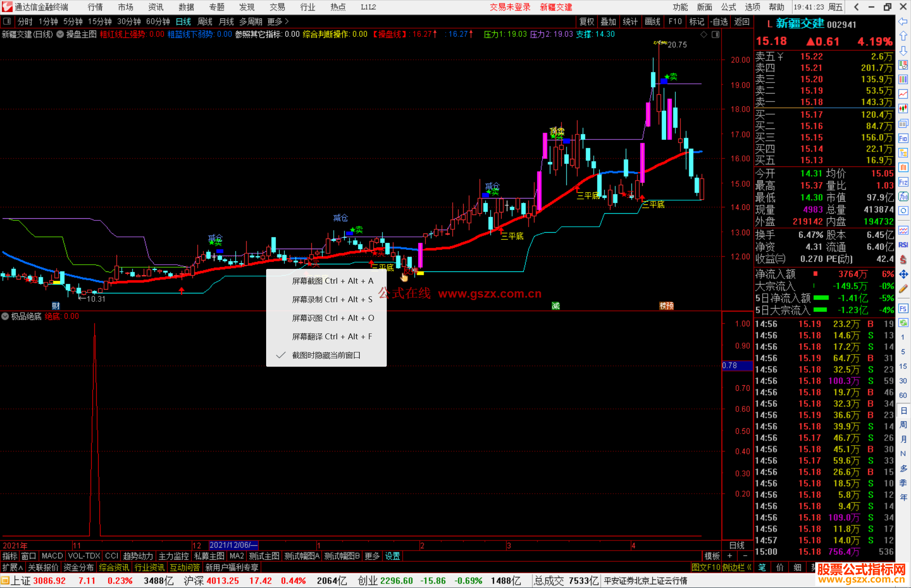Click the circle icon in right sidebar

click(x=903, y=211)
